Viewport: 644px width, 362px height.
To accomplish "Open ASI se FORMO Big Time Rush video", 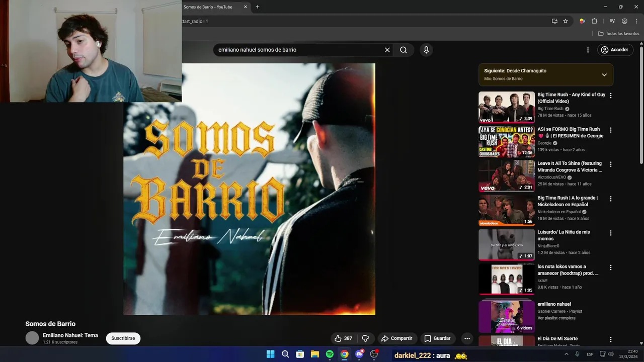I will point(507,142).
